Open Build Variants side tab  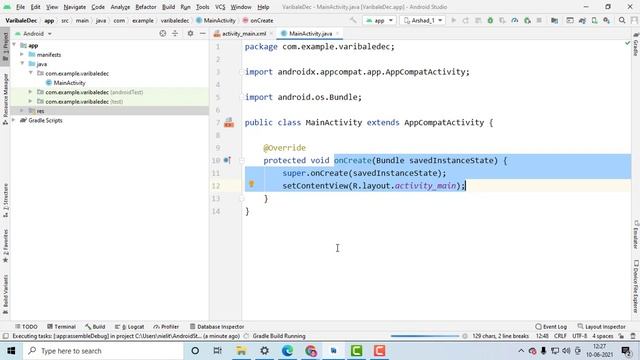[x=5, y=294]
